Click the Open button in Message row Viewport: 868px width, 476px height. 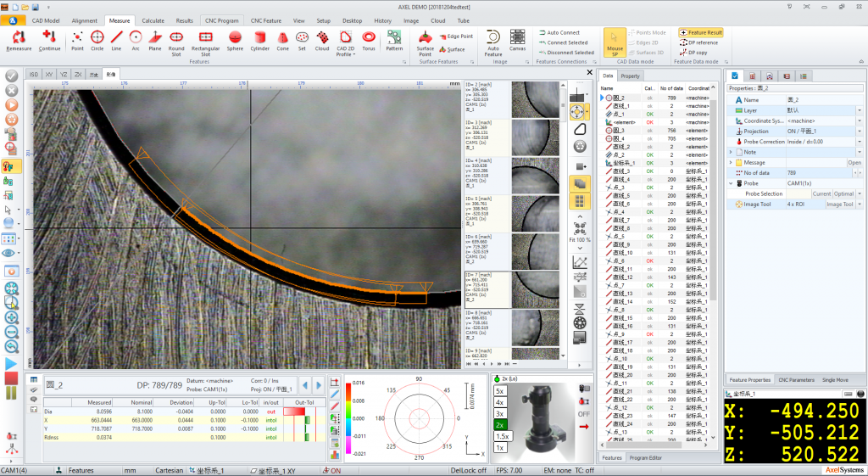point(854,162)
